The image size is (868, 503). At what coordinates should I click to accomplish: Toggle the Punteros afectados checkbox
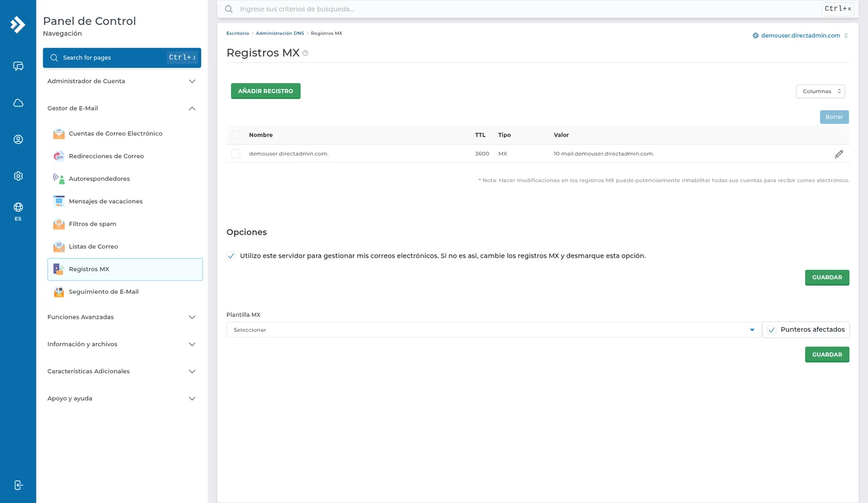(771, 330)
